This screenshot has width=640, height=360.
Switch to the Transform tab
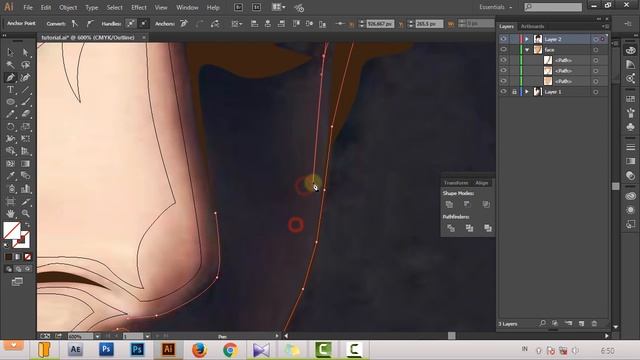click(456, 183)
